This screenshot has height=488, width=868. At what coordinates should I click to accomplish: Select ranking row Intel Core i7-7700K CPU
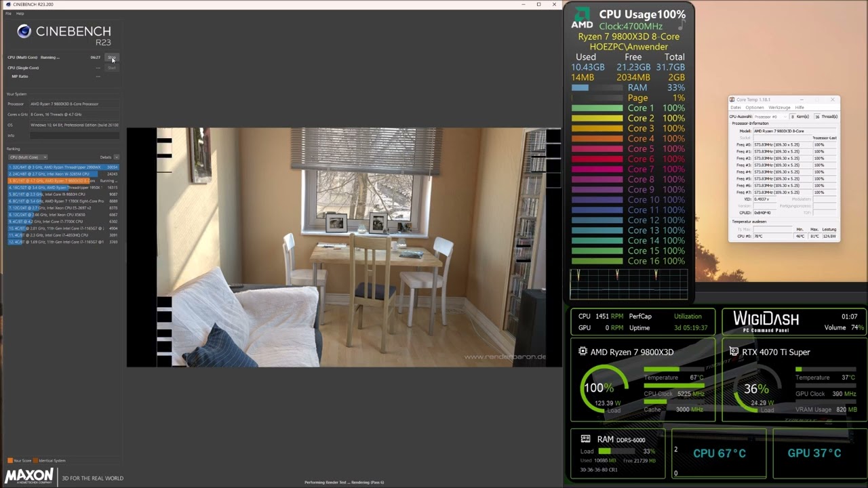click(x=63, y=222)
